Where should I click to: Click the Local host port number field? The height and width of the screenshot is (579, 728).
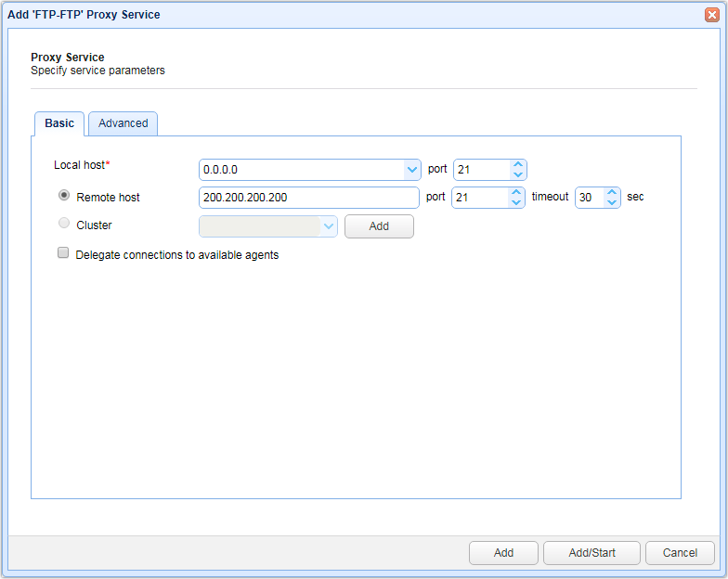pyautogui.click(x=483, y=170)
